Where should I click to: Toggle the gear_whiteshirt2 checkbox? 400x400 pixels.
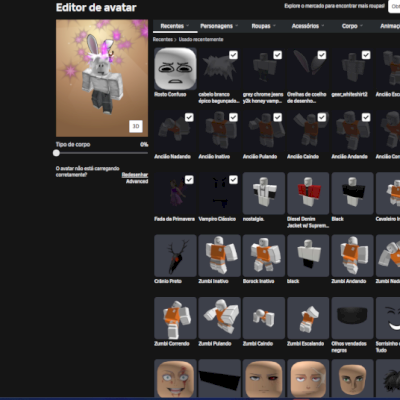(x=366, y=55)
